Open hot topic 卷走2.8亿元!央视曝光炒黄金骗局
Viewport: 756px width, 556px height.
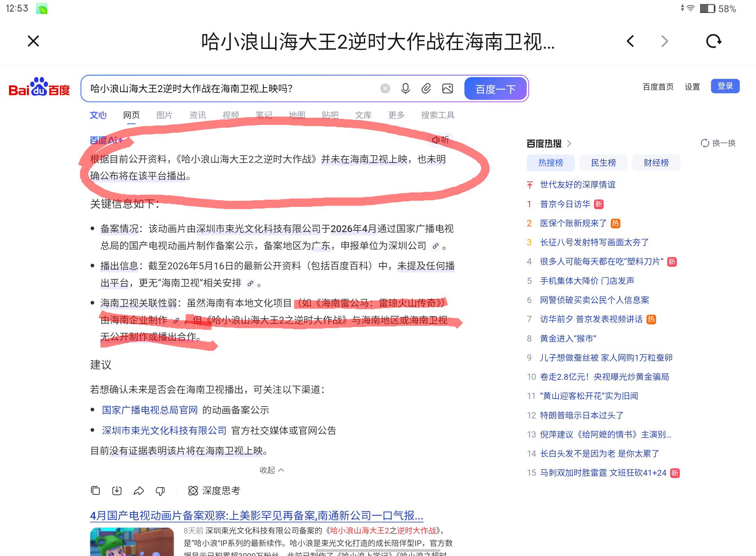(605, 377)
